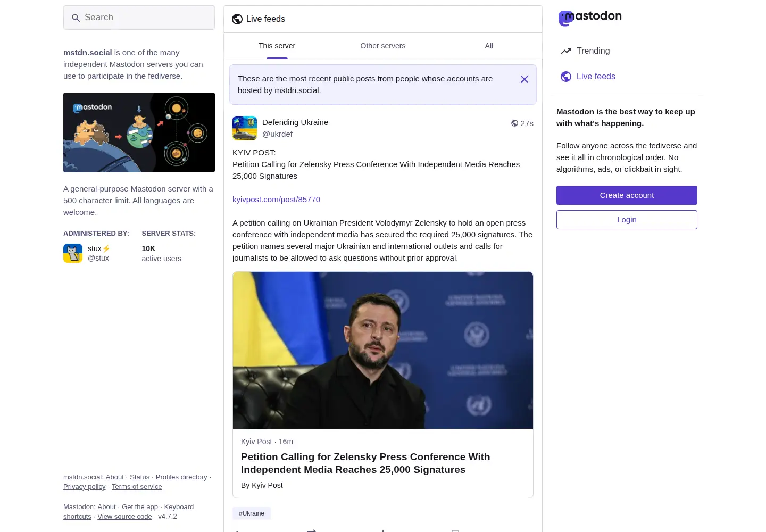
Task: Open the Terms of service link
Action: 137,487
